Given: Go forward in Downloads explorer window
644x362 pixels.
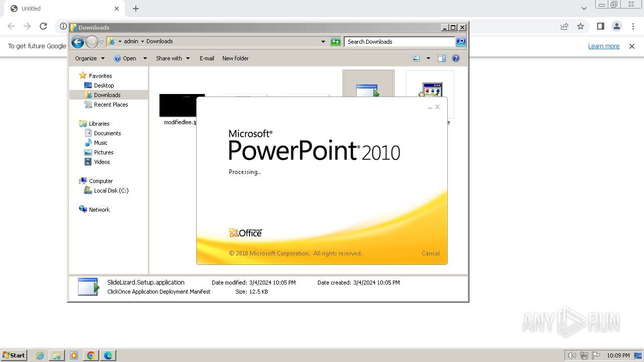Looking at the screenshot, I should (92, 42).
